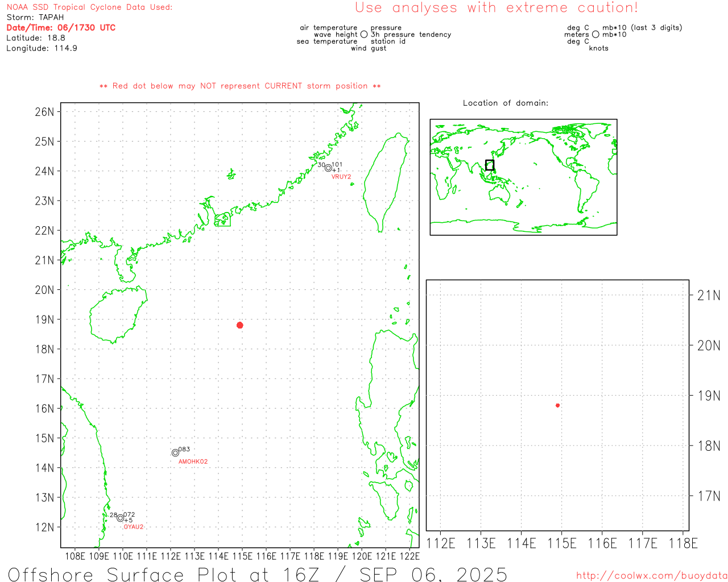Click the 26N latitude axis label
728x582 pixels.
44,111
